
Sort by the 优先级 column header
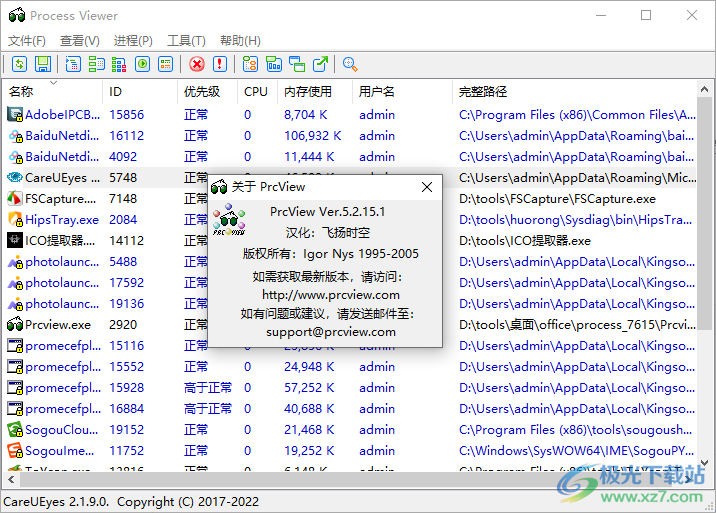(207, 91)
